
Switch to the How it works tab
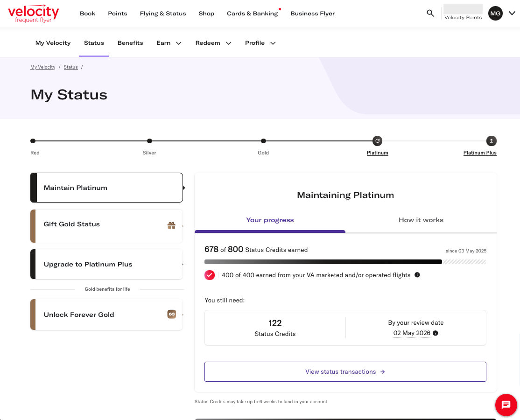pyautogui.click(x=421, y=220)
